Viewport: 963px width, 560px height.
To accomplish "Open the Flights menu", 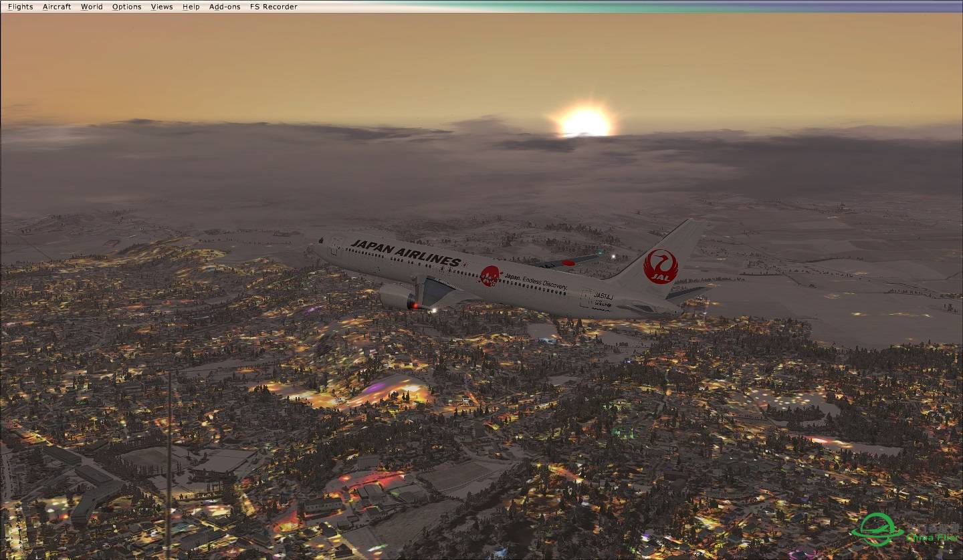I will point(20,7).
